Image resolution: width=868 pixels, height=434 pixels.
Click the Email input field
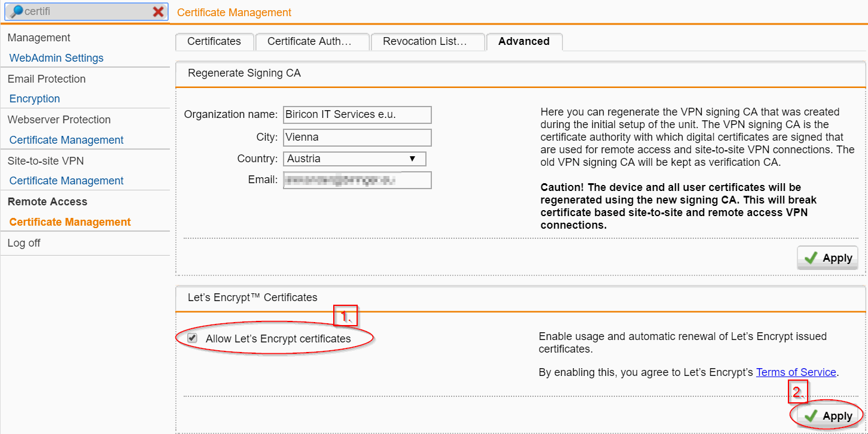pyautogui.click(x=357, y=180)
